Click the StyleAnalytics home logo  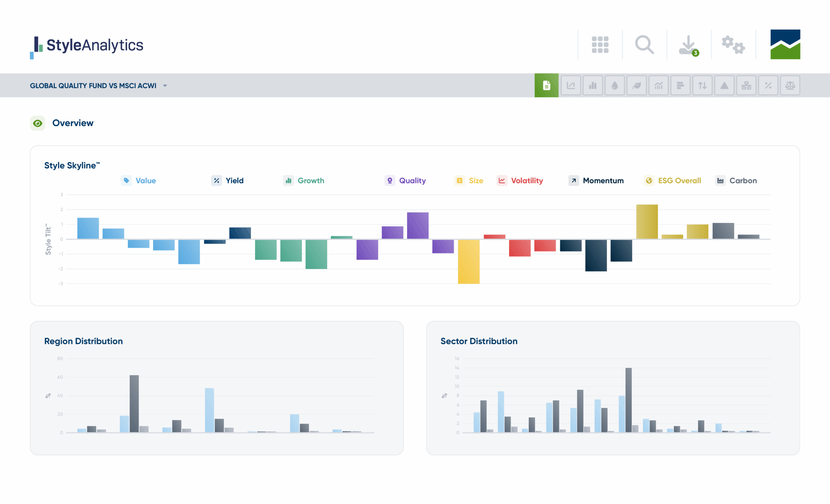(87, 45)
